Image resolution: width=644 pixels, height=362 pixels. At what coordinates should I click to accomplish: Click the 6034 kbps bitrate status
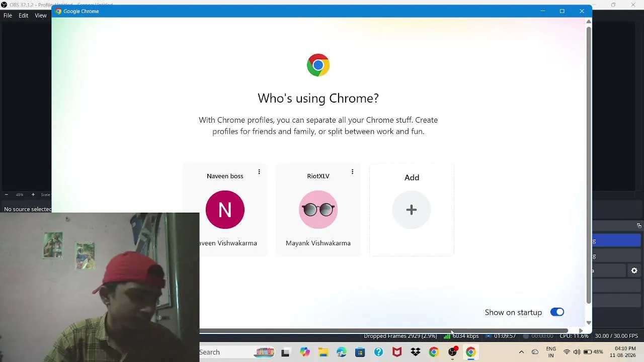pos(465,336)
